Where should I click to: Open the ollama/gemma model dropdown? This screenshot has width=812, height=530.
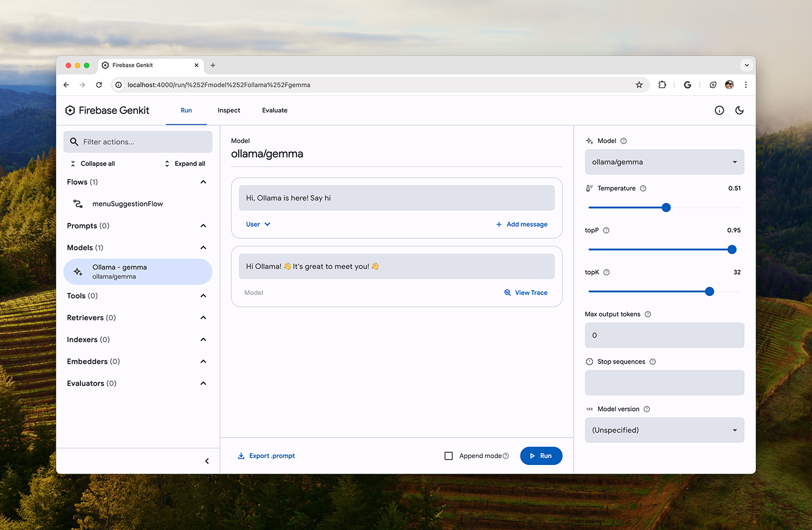664,162
